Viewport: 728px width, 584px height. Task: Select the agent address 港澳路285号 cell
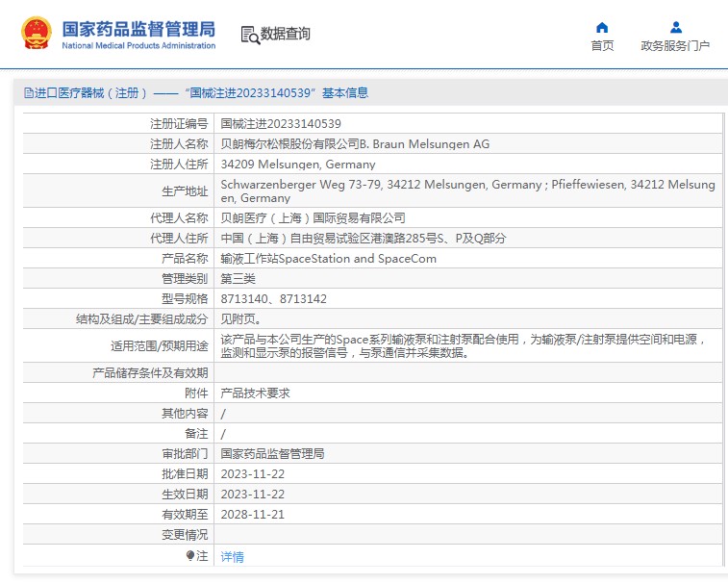(x=364, y=239)
